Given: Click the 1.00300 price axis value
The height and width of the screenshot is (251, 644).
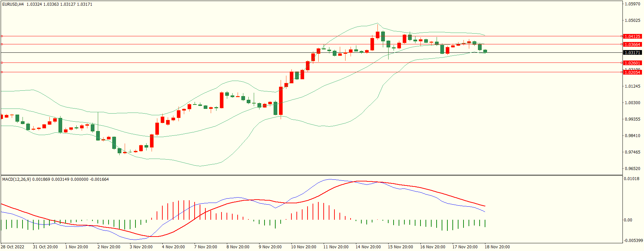Looking at the screenshot, I should (x=632, y=103).
